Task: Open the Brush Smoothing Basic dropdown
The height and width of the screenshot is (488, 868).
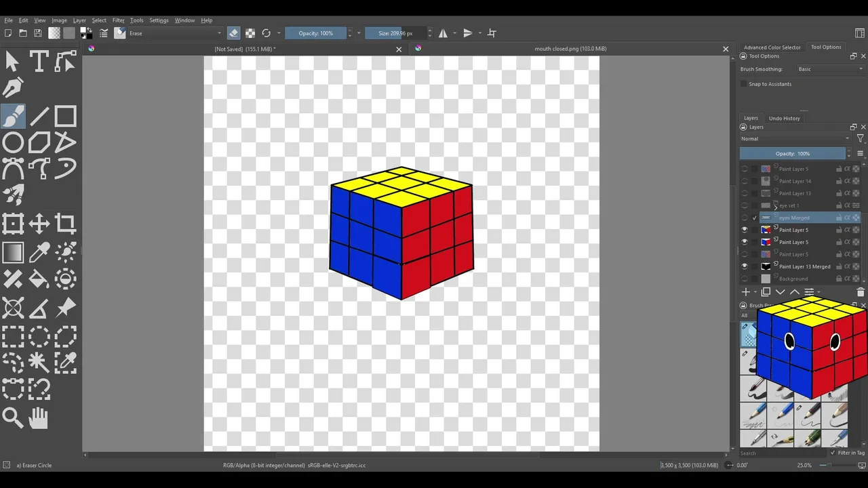Action: 830,69
